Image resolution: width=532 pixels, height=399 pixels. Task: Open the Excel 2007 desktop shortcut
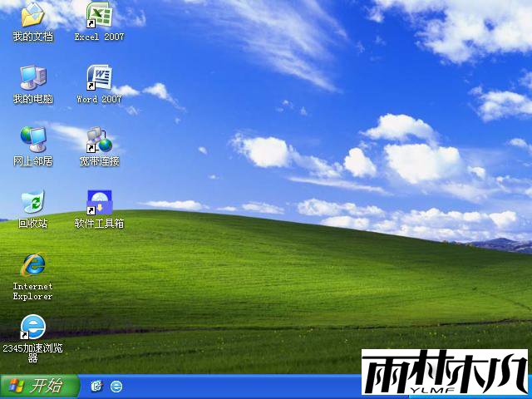[x=99, y=16]
